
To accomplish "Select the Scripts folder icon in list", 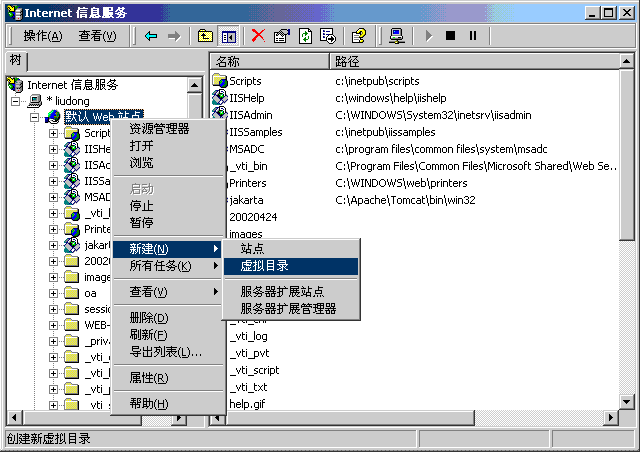I will point(220,81).
